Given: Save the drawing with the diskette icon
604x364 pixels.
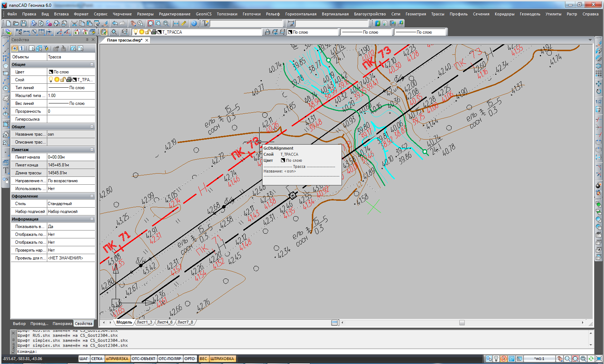Looking at the screenshot, I should point(24,23).
